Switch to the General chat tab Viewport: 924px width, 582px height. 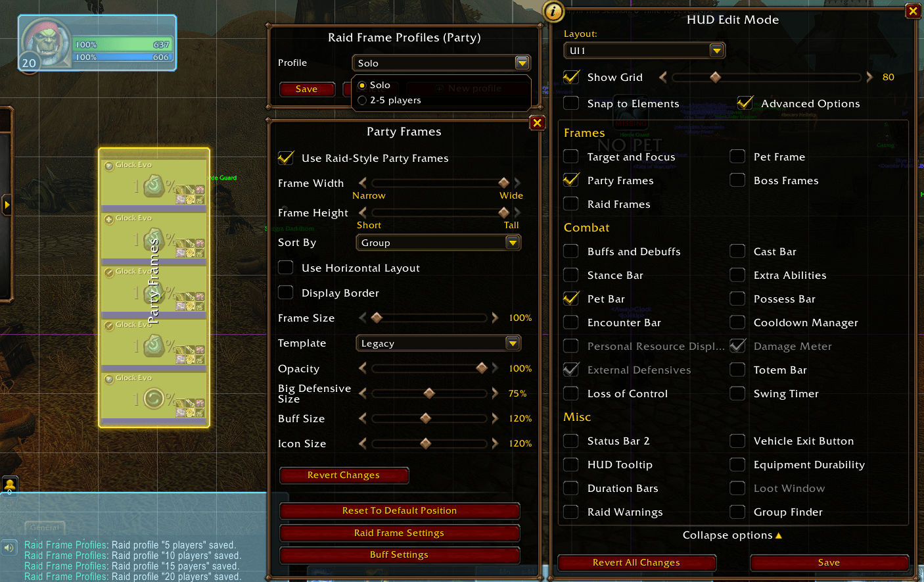[45, 527]
